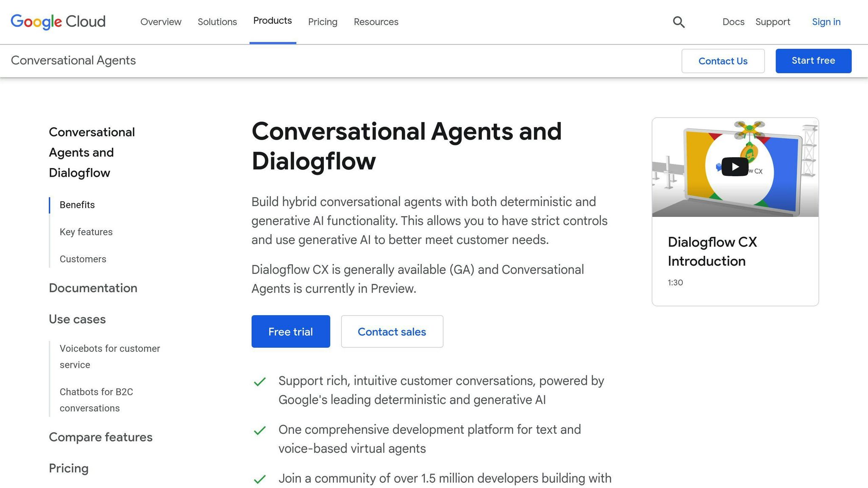Open the Products menu
The image size is (868, 488).
[x=273, y=20]
